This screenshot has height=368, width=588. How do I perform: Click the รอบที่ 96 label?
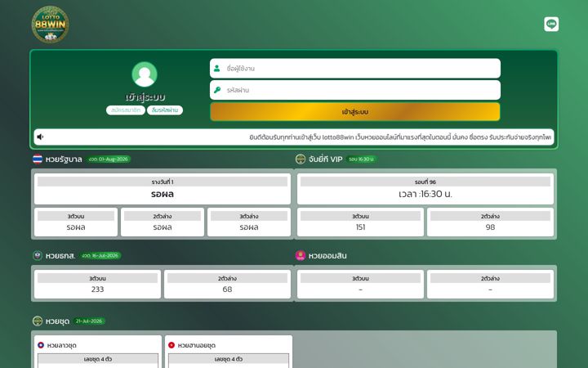coord(425,182)
